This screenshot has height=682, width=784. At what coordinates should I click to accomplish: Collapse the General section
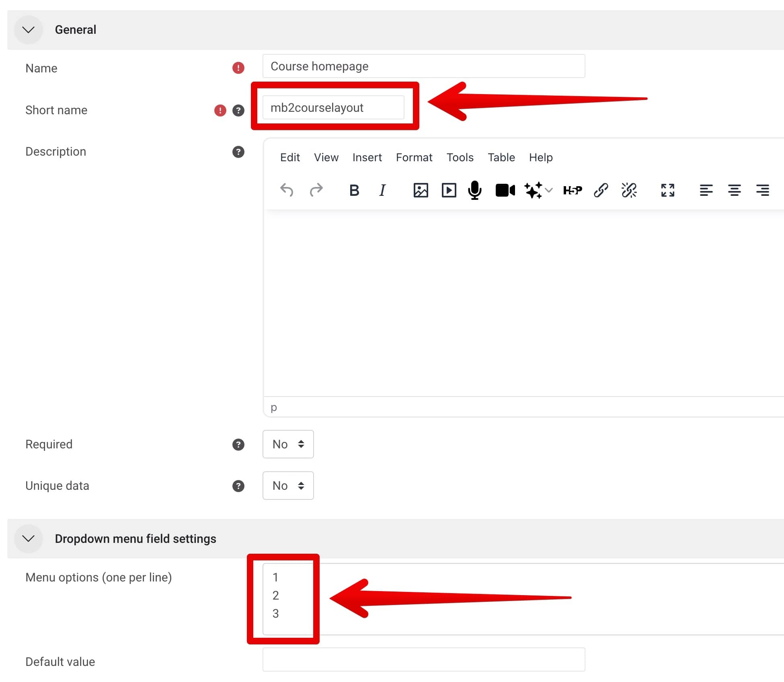coord(28,30)
